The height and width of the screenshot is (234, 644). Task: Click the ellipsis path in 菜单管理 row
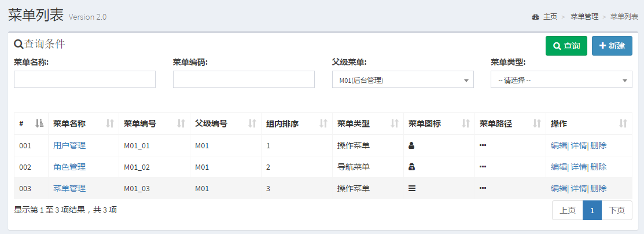click(483, 188)
